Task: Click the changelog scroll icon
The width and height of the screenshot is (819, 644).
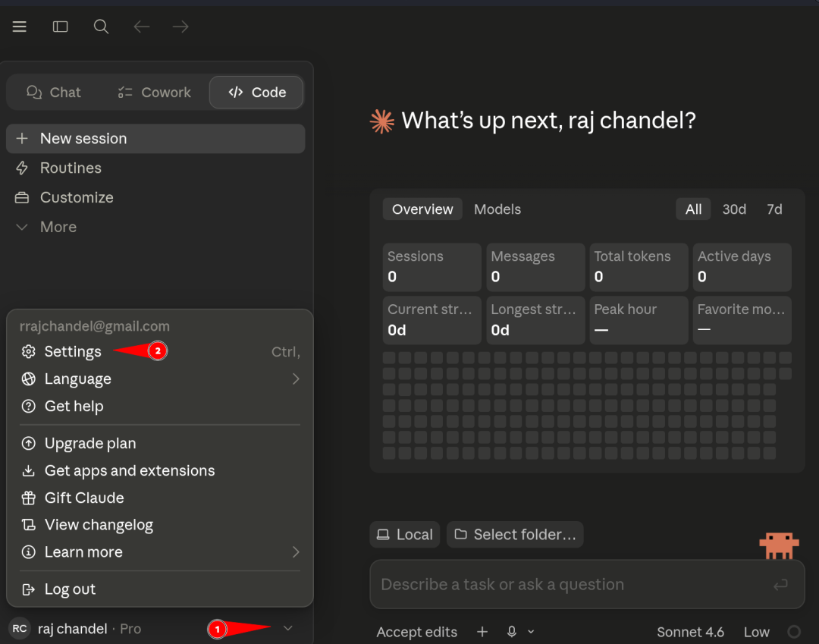Action: [x=29, y=525]
